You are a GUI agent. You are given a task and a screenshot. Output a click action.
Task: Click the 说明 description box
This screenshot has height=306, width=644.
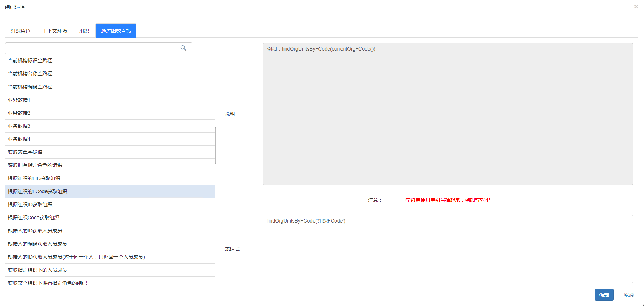point(447,114)
